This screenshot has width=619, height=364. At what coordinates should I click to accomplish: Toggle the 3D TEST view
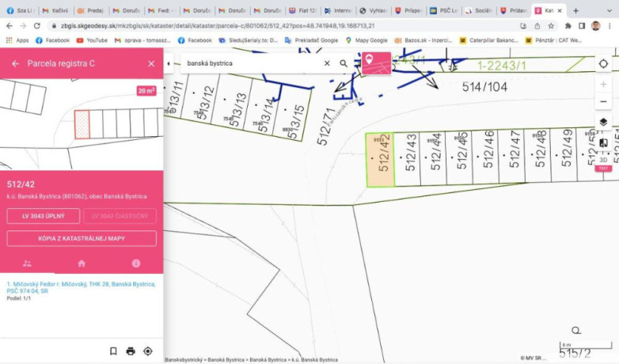(603, 163)
